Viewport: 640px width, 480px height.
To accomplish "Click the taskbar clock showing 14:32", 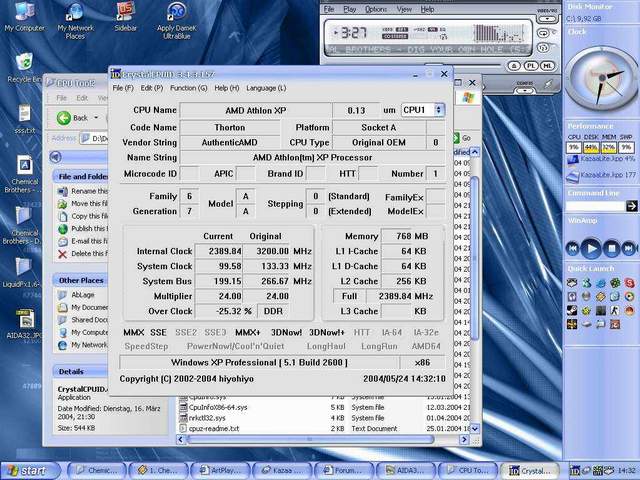I will coord(627,471).
